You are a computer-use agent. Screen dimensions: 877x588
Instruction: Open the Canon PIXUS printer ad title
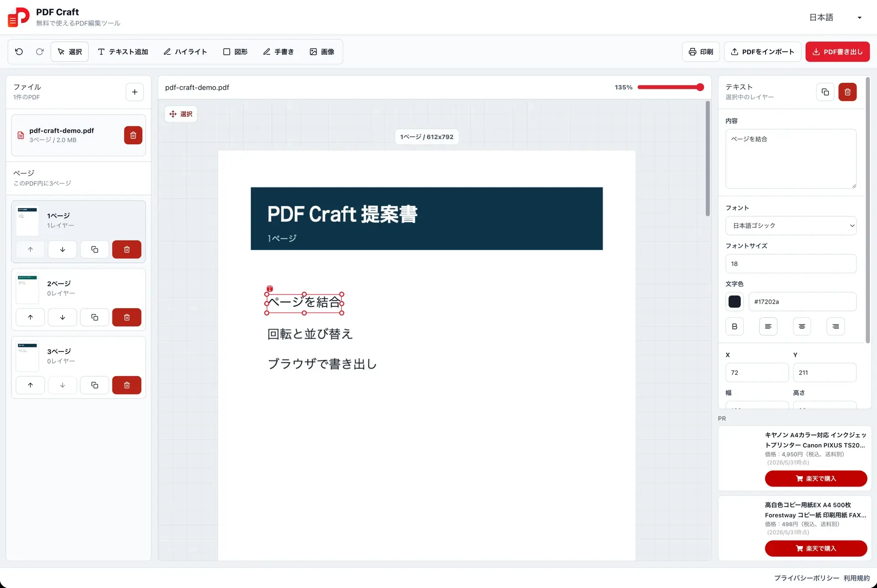(815, 440)
